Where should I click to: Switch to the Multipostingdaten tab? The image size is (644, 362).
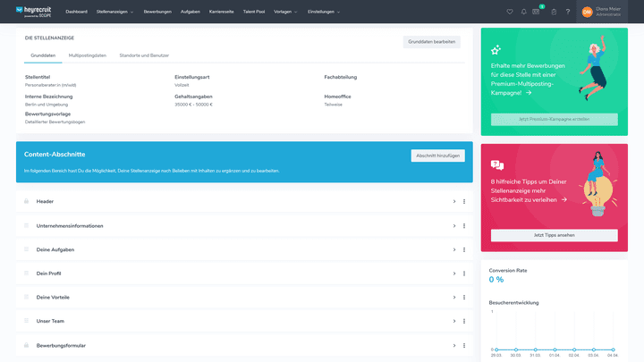coord(88,55)
